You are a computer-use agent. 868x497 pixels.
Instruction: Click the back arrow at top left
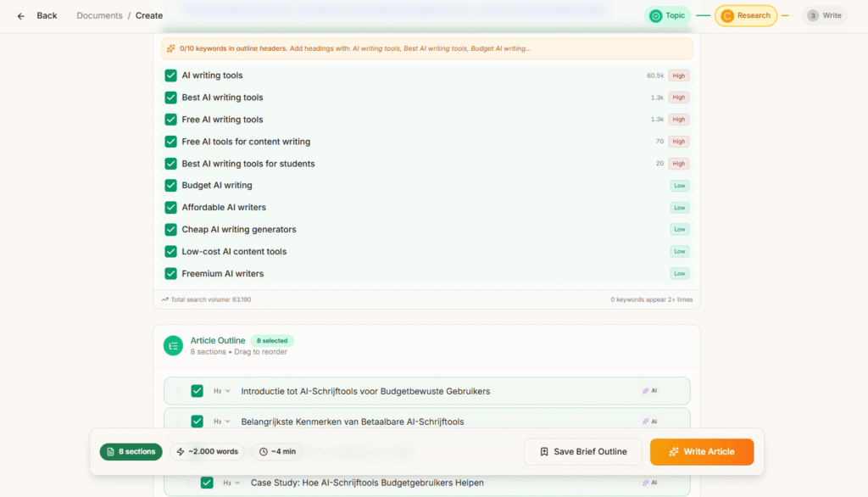pyautogui.click(x=20, y=15)
